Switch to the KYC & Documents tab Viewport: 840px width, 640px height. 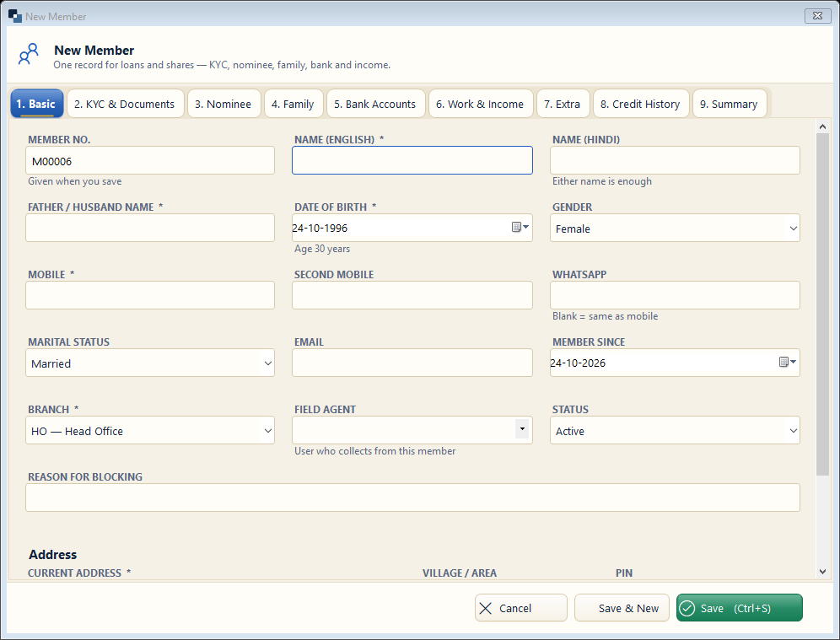tap(125, 104)
